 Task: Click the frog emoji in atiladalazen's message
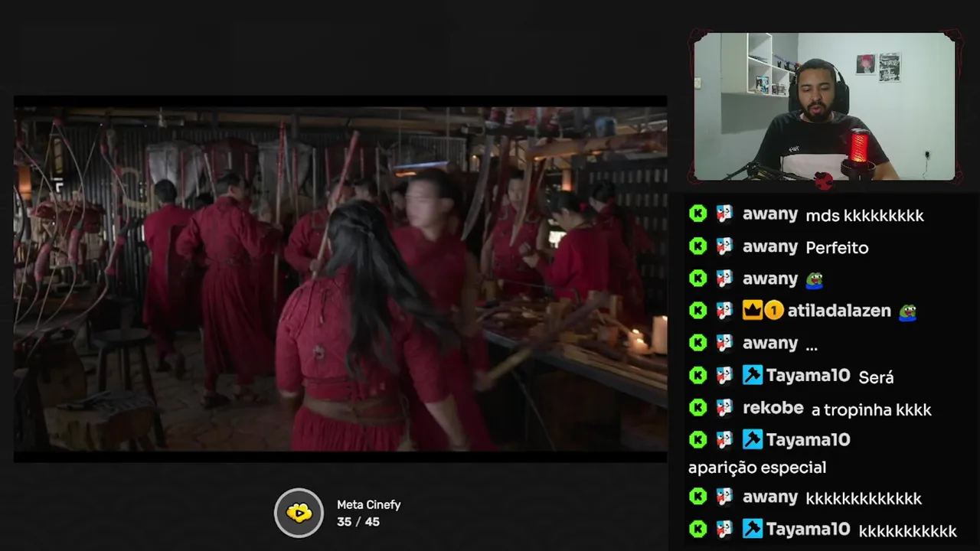(x=907, y=311)
